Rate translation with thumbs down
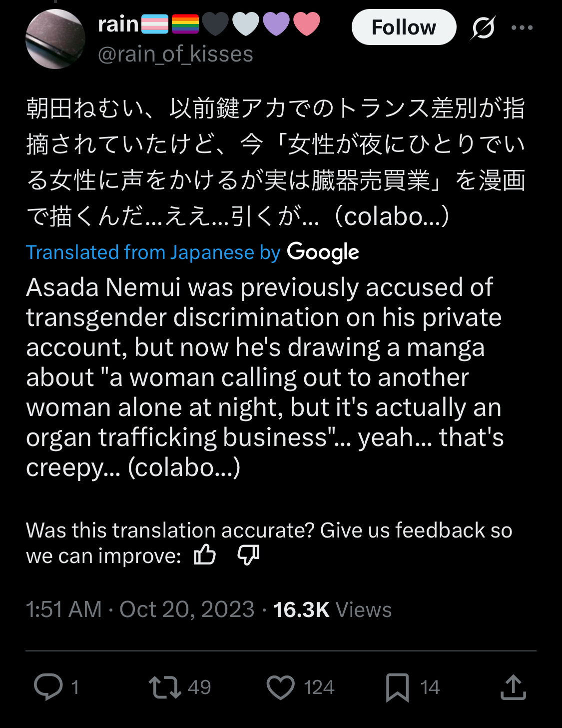Image resolution: width=562 pixels, height=728 pixels. click(248, 554)
